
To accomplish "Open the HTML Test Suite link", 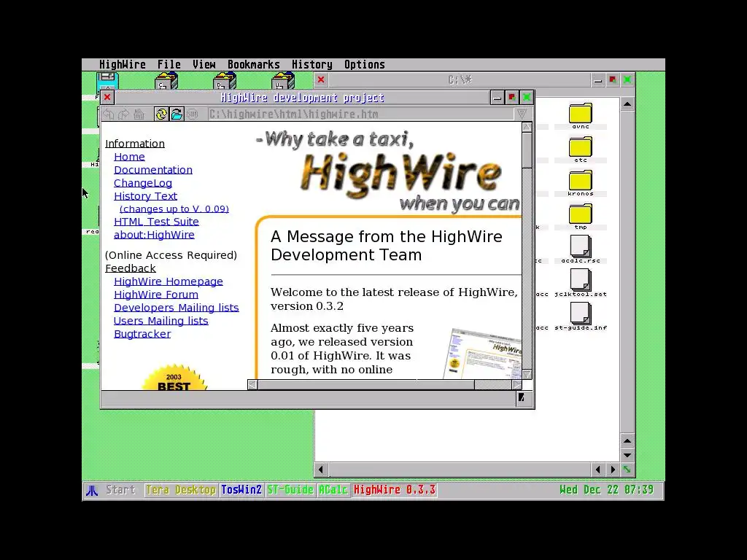I will tap(156, 222).
